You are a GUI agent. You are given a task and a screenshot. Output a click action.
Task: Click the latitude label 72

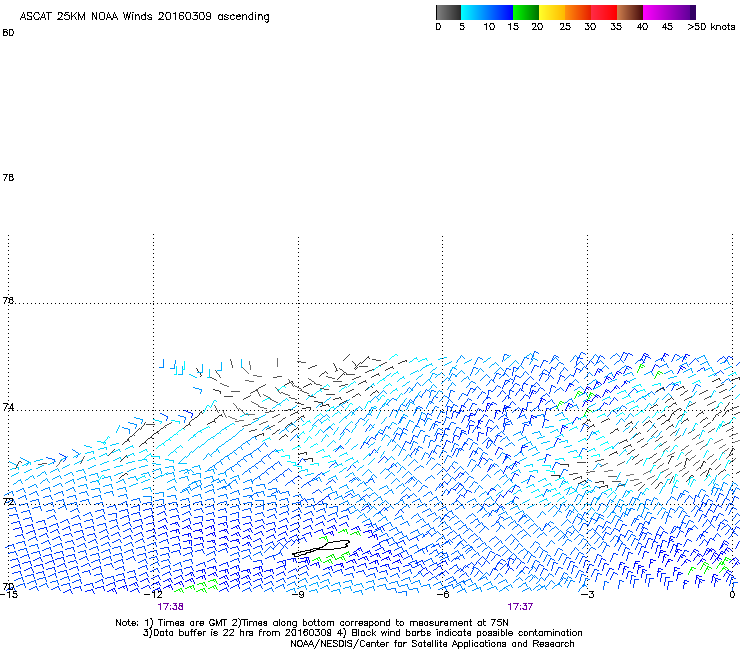click(8, 501)
